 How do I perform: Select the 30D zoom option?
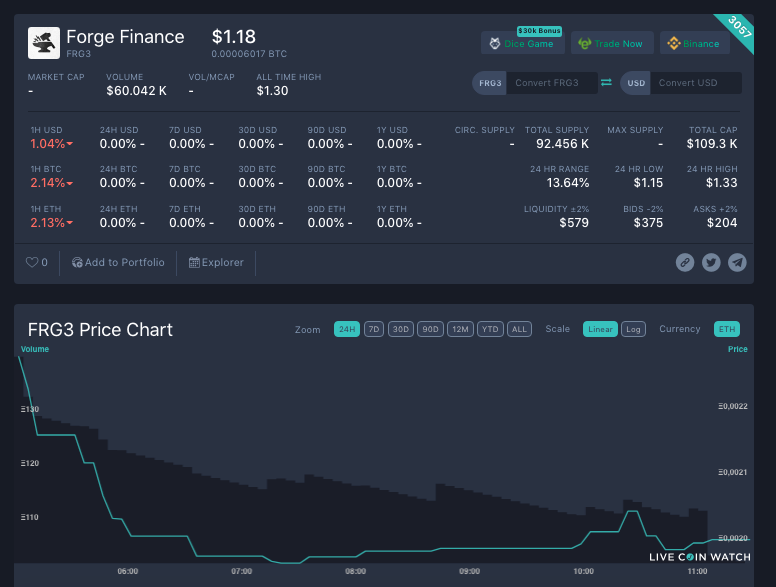[x=401, y=329]
